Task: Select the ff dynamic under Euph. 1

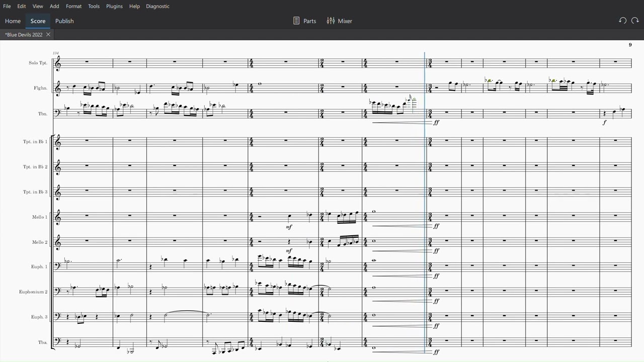Action: coord(436,276)
